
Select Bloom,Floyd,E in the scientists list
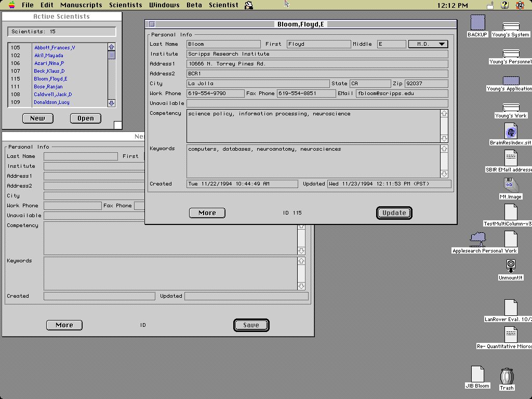click(x=50, y=79)
